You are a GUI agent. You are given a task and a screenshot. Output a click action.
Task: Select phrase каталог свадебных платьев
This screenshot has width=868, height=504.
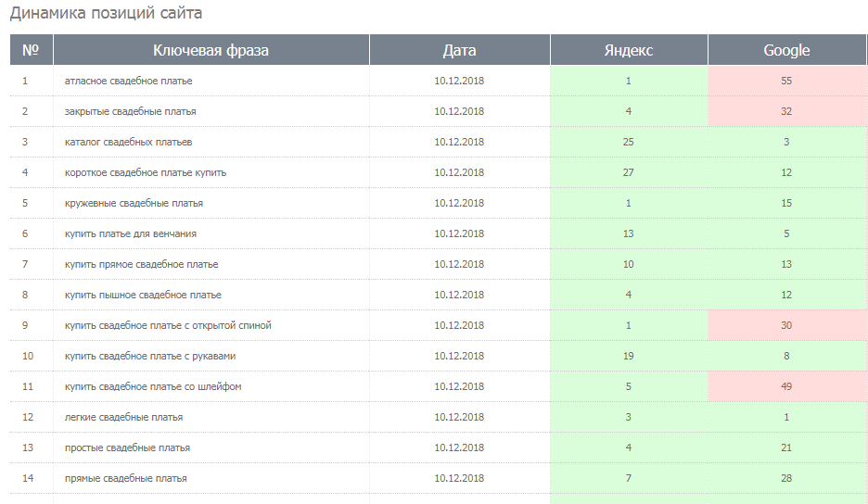[x=128, y=142]
